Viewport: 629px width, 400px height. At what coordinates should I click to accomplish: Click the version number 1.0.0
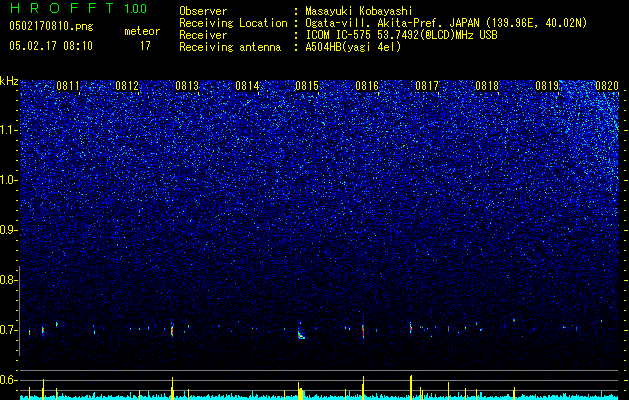tap(136, 9)
